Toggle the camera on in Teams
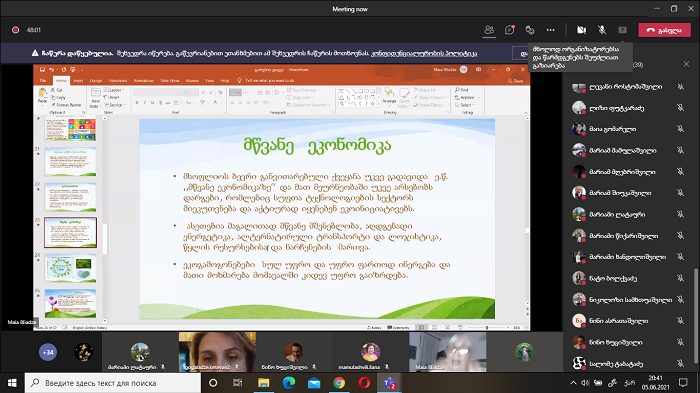Screen dimensions: 700x393 click(x=581, y=30)
